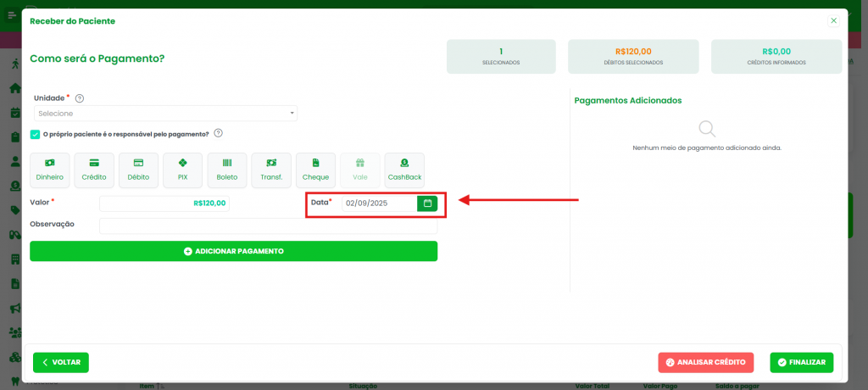
Task: Uncheck patient is responsible for payment
Action: pos(35,134)
